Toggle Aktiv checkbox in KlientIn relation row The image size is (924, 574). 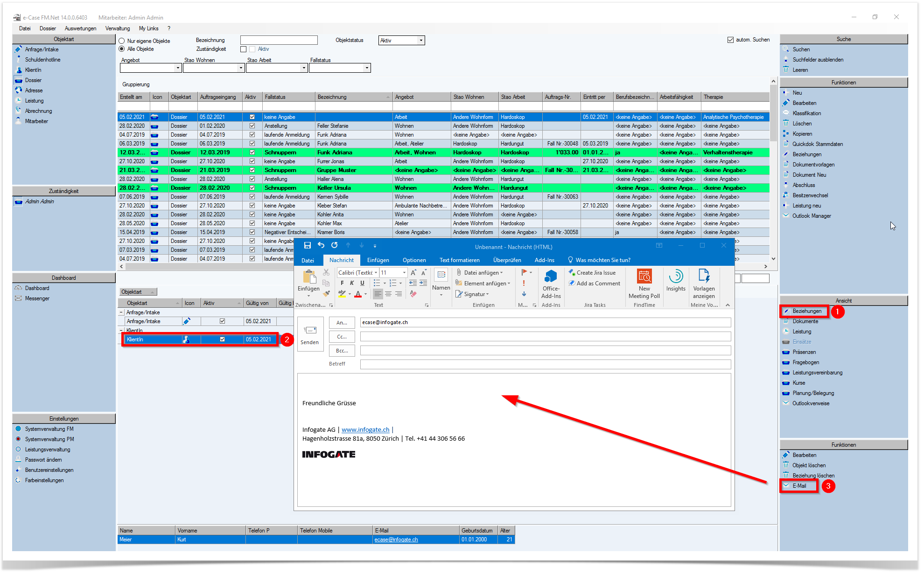(222, 339)
